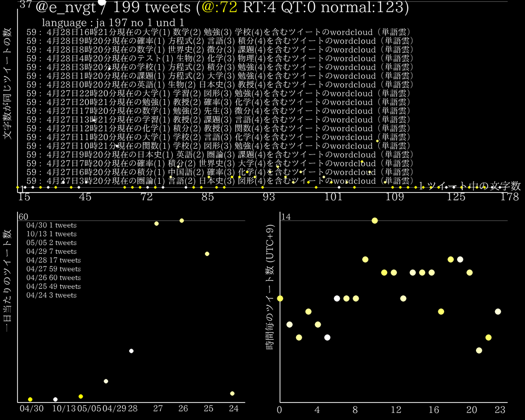Click the lone white dot above "10/13"

point(55,399)
